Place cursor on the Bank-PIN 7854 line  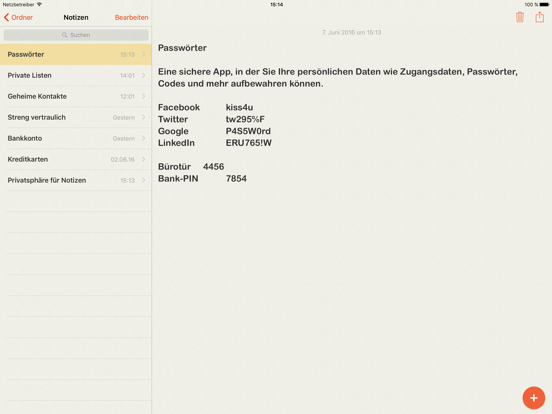202,178
